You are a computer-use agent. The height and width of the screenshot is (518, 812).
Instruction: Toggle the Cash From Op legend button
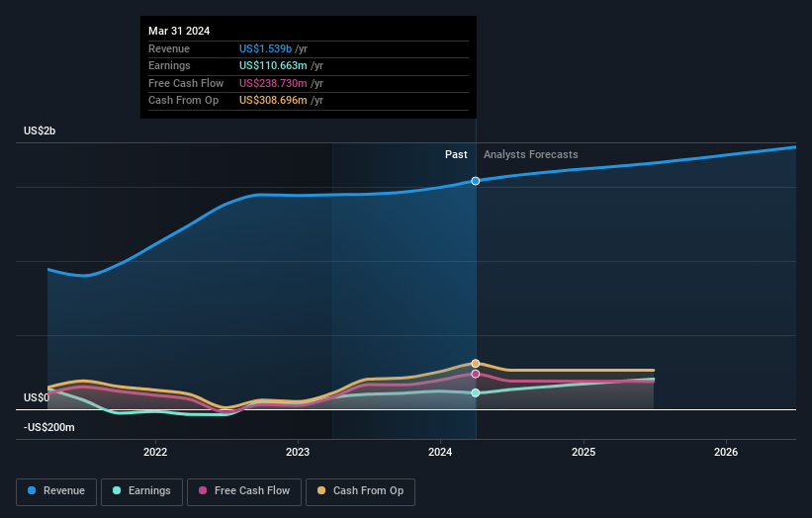tap(360, 491)
